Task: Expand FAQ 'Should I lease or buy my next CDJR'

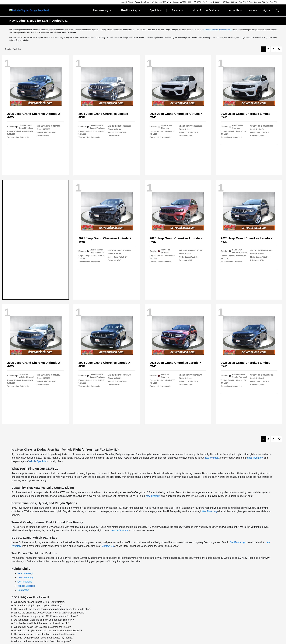Action: tap(45, 616)
